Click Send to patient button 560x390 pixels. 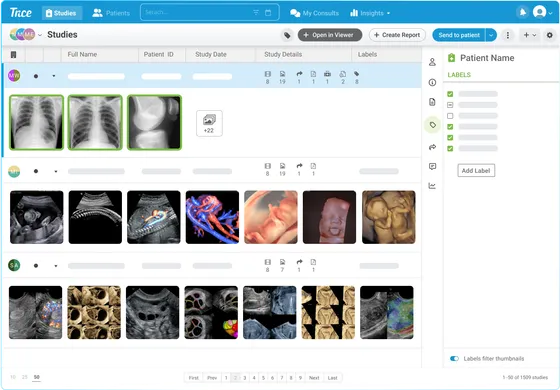pos(459,35)
